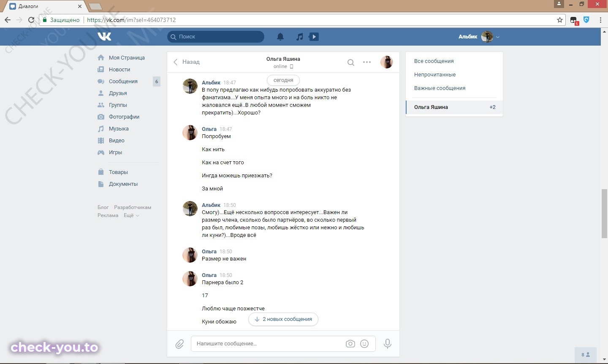Click the unread badge 6 next to Сообщения
The height and width of the screenshot is (364, 608).
[x=157, y=81]
